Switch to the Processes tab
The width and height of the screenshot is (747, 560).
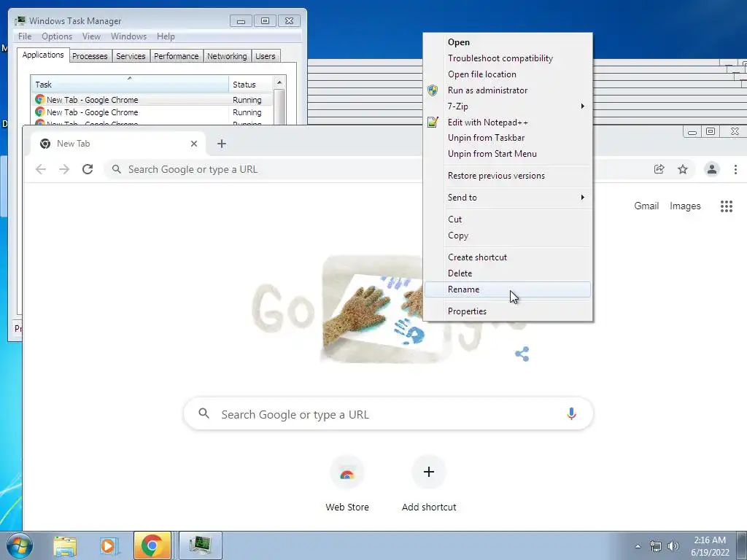tap(90, 56)
